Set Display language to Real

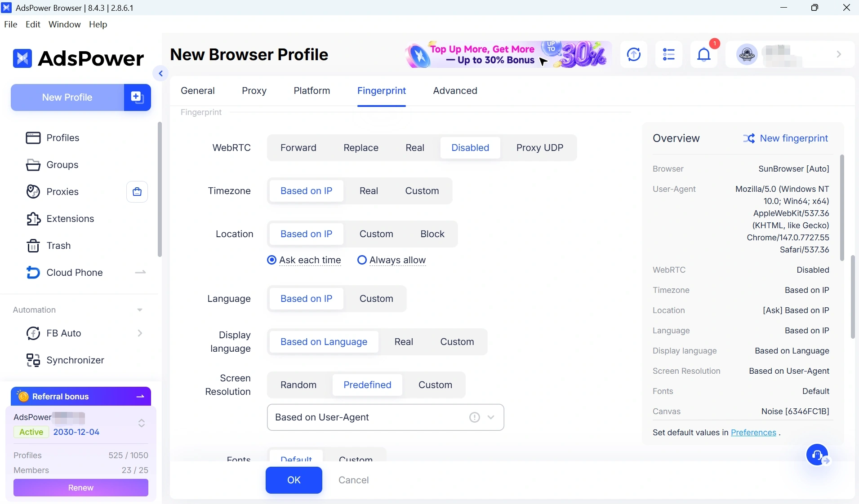[x=404, y=342]
